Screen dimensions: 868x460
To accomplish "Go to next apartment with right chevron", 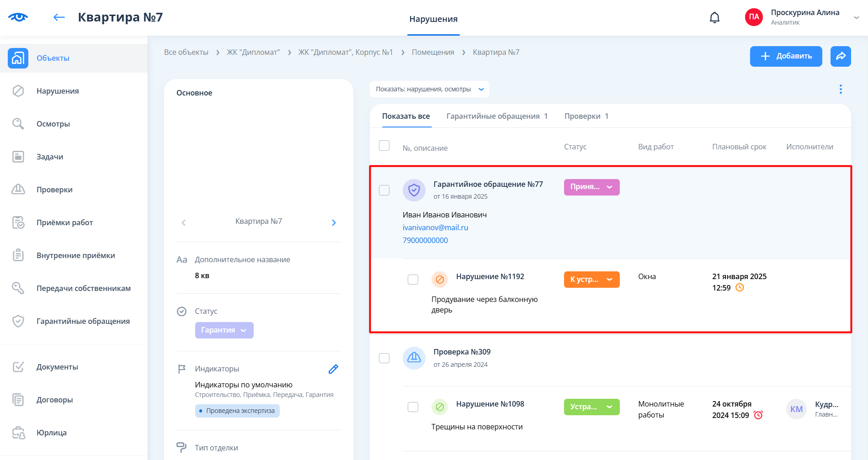I will click(x=334, y=222).
